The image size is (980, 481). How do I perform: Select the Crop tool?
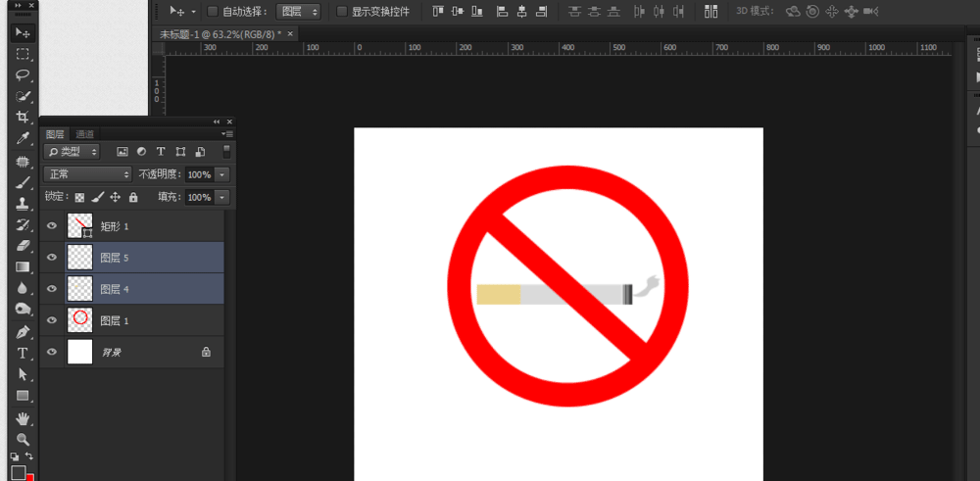[x=23, y=118]
